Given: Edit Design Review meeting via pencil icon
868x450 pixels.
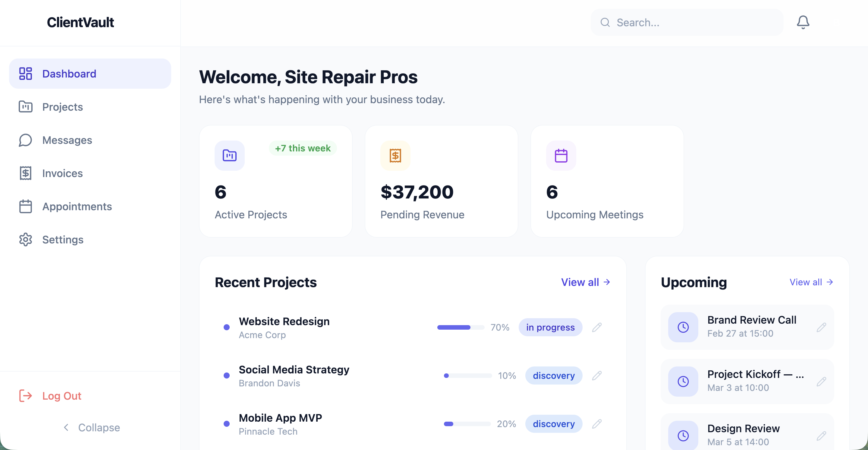Looking at the screenshot, I should [821, 436].
